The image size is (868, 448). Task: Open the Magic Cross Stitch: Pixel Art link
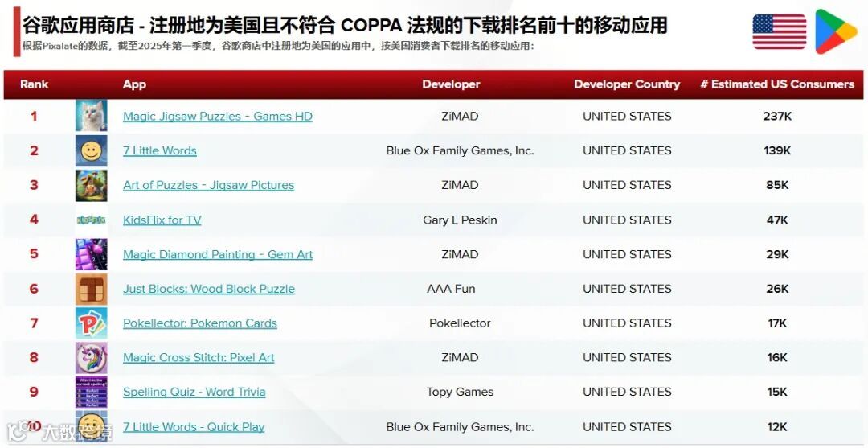(x=199, y=357)
